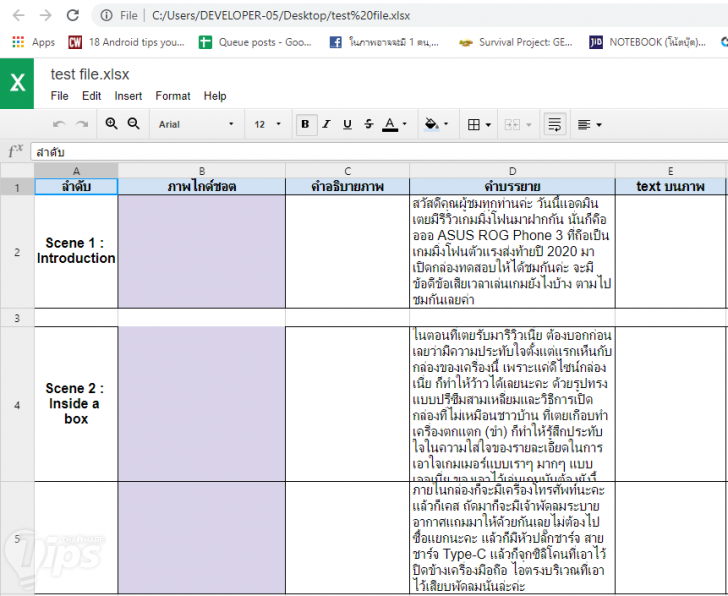Select column C header

(348, 171)
